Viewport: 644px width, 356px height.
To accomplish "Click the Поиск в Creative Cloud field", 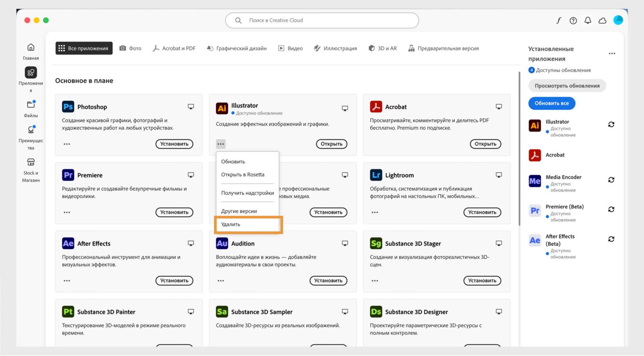I will click(322, 20).
